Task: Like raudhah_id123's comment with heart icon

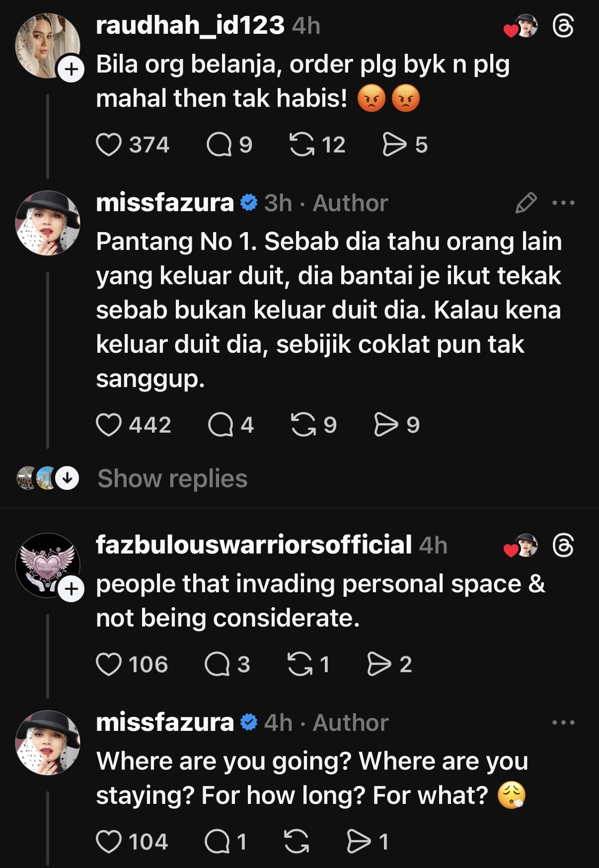Action: (x=109, y=145)
